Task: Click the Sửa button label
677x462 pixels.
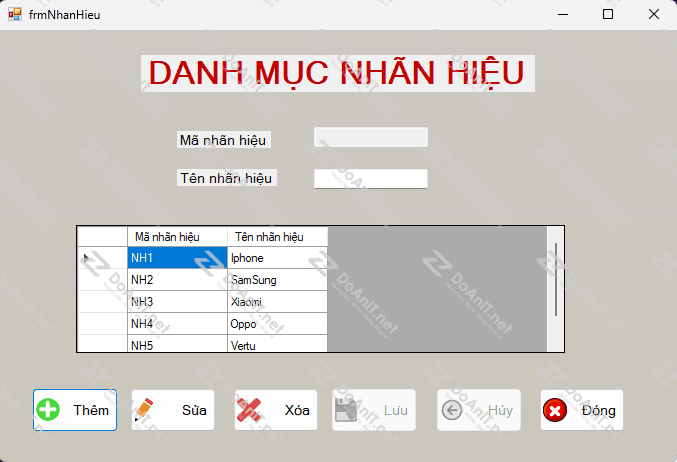Action: tap(194, 410)
